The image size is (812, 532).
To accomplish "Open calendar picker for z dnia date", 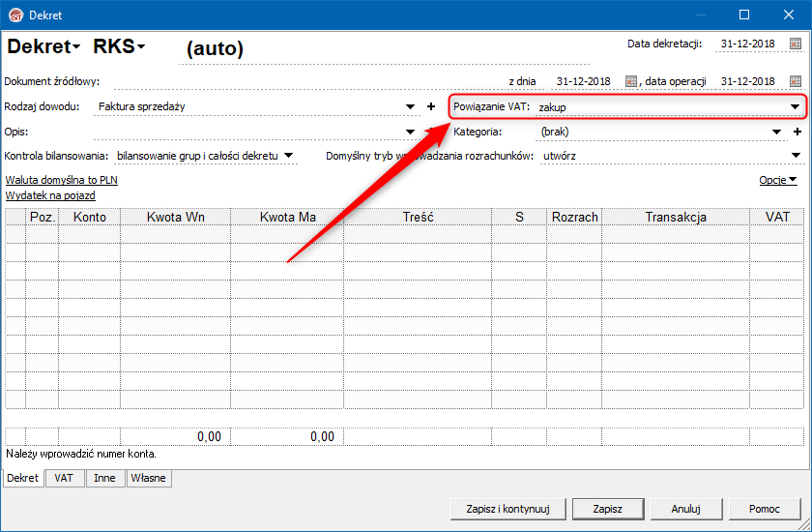I will [x=630, y=81].
